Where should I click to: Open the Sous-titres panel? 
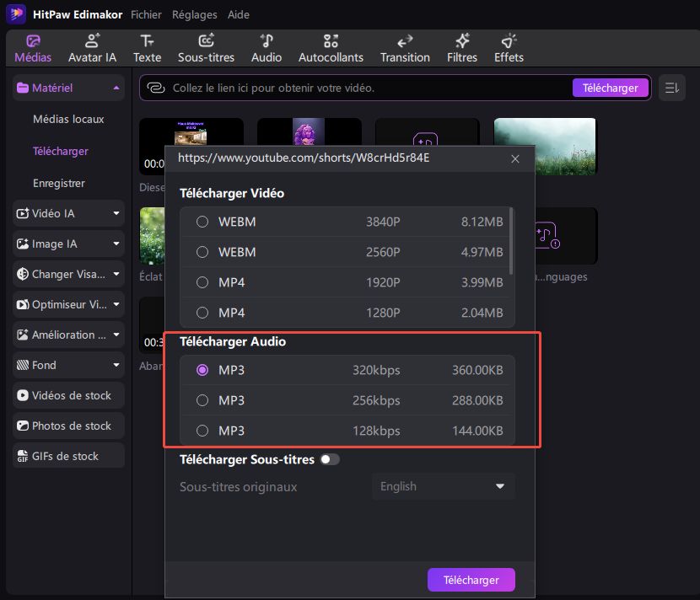tap(207, 48)
